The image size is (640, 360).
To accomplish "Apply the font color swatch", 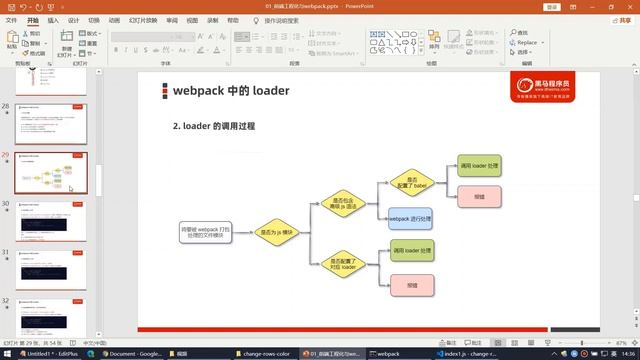I will coord(217,50).
